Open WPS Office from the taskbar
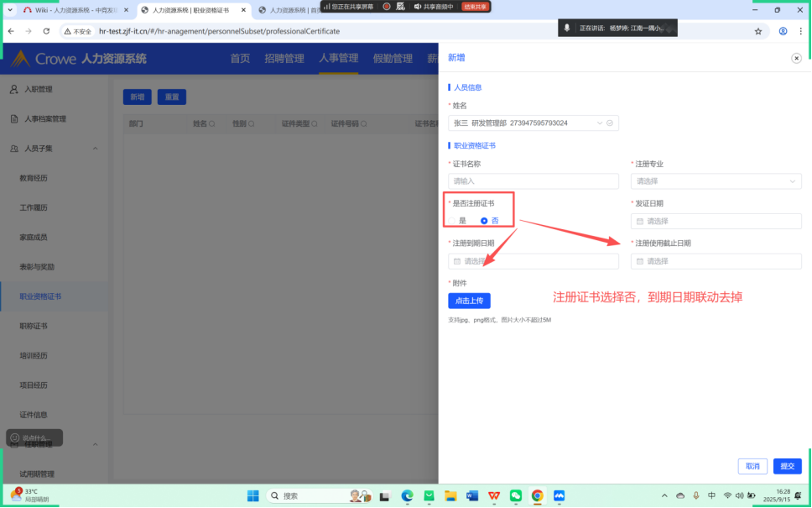 [494, 496]
